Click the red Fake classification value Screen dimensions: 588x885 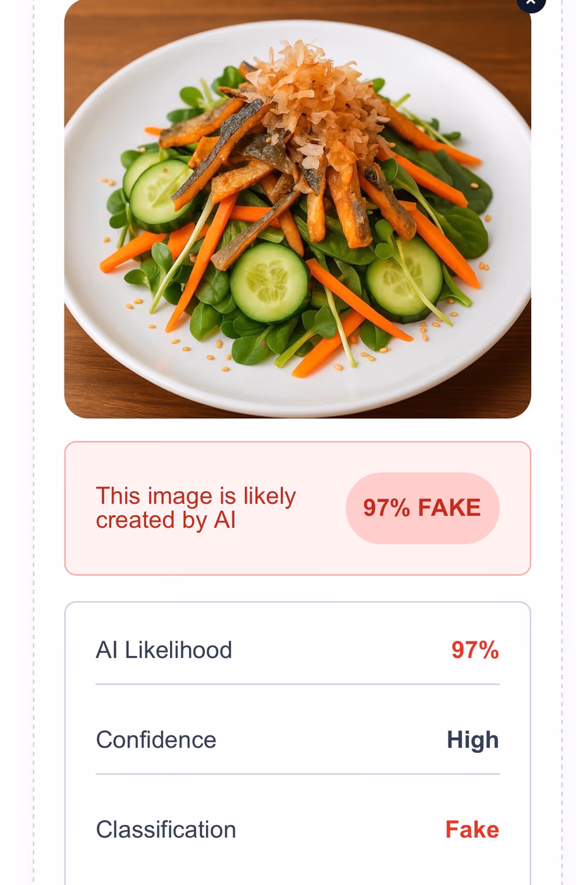472,829
